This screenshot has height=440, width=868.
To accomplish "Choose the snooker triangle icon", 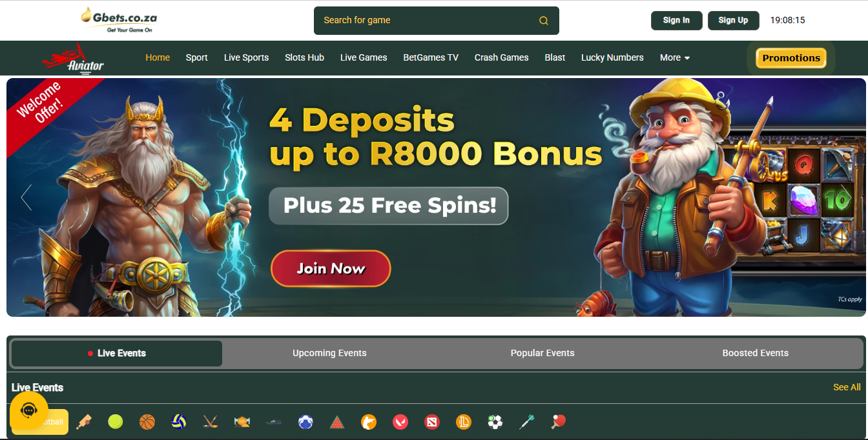I will coord(337,422).
